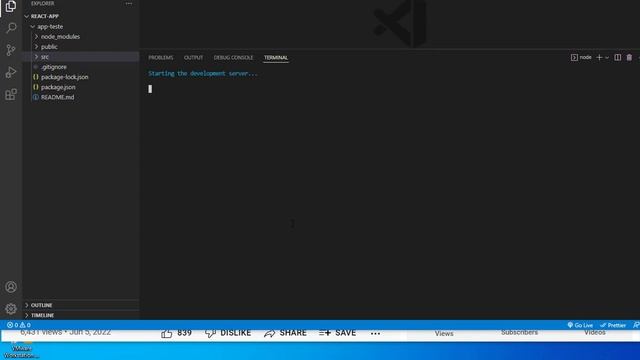This screenshot has width=640, height=360.
Task: Open the Extensions view icon
Action: coord(11,94)
